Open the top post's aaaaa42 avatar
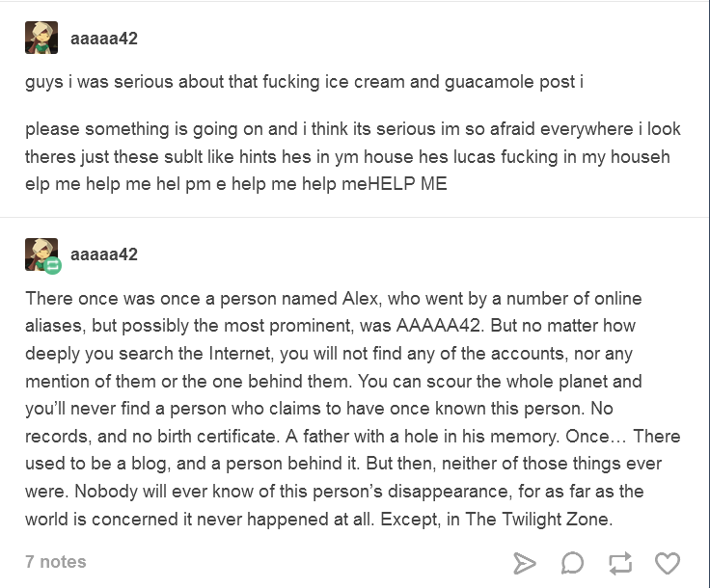The height and width of the screenshot is (588, 710). pyautogui.click(x=41, y=38)
